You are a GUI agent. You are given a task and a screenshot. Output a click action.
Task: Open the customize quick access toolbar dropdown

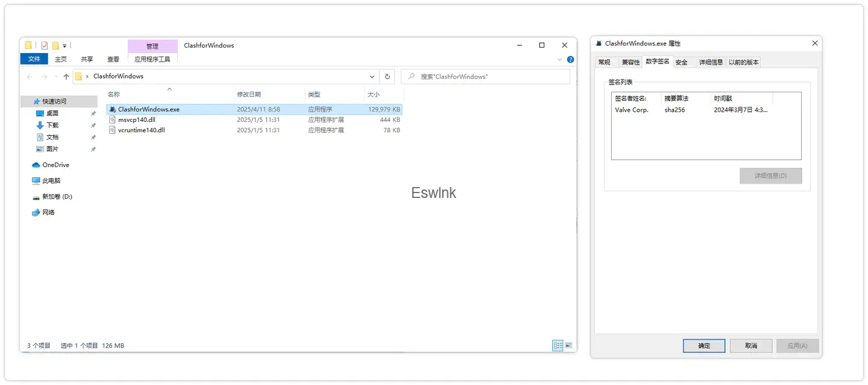click(x=64, y=46)
